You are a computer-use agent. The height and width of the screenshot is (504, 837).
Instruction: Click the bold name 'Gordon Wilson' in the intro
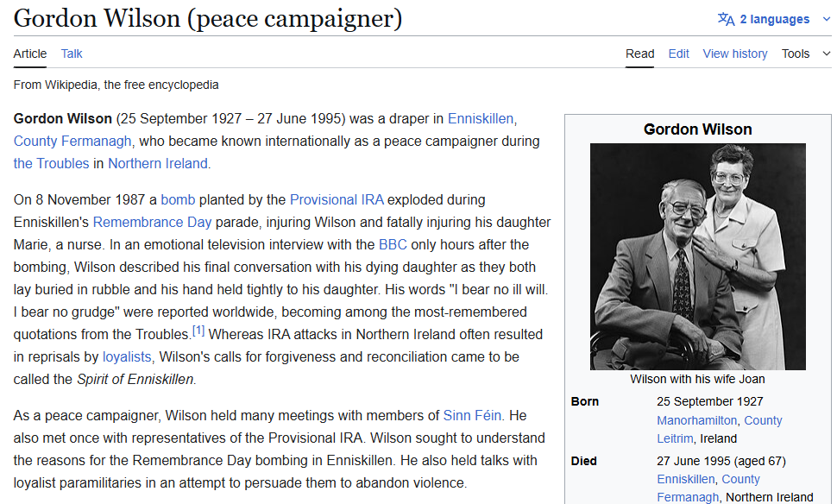[x=62, y=118]
